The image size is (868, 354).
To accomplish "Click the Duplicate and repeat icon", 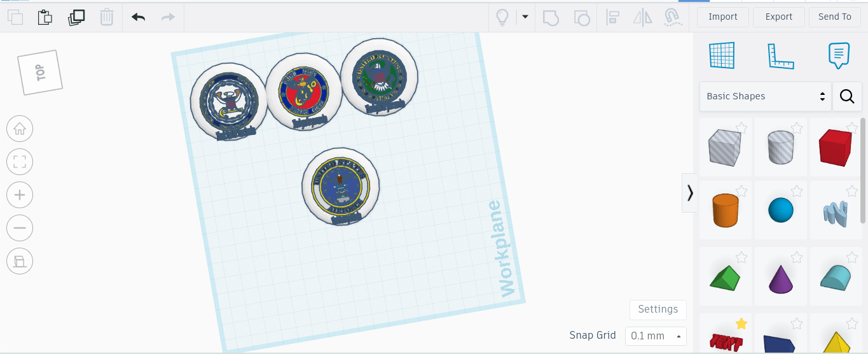I will click(x=76, y=17).
